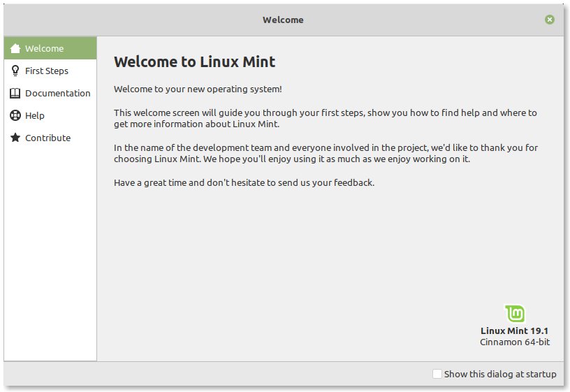Click the star Contribute icon
The width and height of the screenshot is (570, 392).
point(15,138)
